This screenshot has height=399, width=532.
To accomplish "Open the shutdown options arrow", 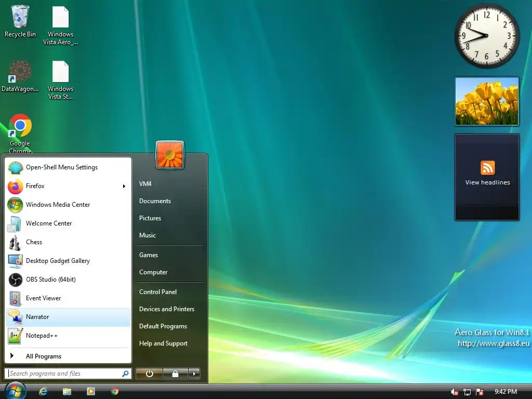I will 194,374.
